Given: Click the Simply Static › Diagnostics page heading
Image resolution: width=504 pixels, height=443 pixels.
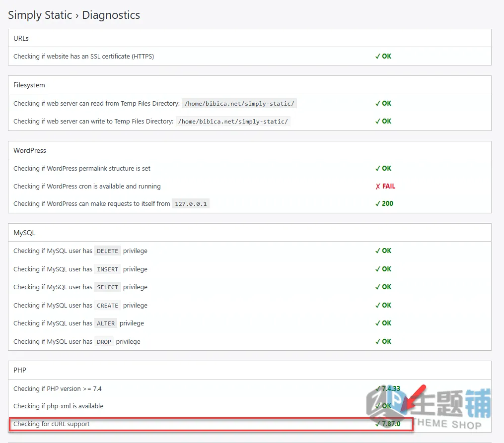Looking at the screenshot, I should tap(74, 15).
